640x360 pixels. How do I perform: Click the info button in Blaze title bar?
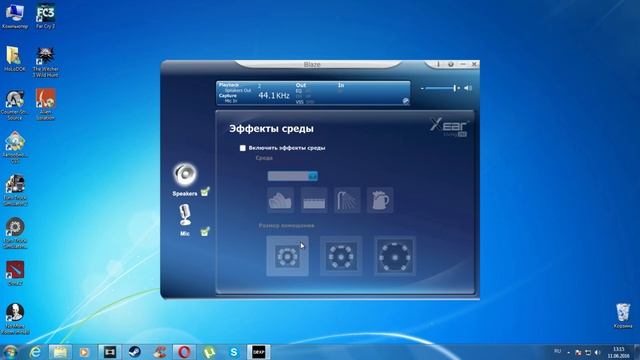point(438,64)
